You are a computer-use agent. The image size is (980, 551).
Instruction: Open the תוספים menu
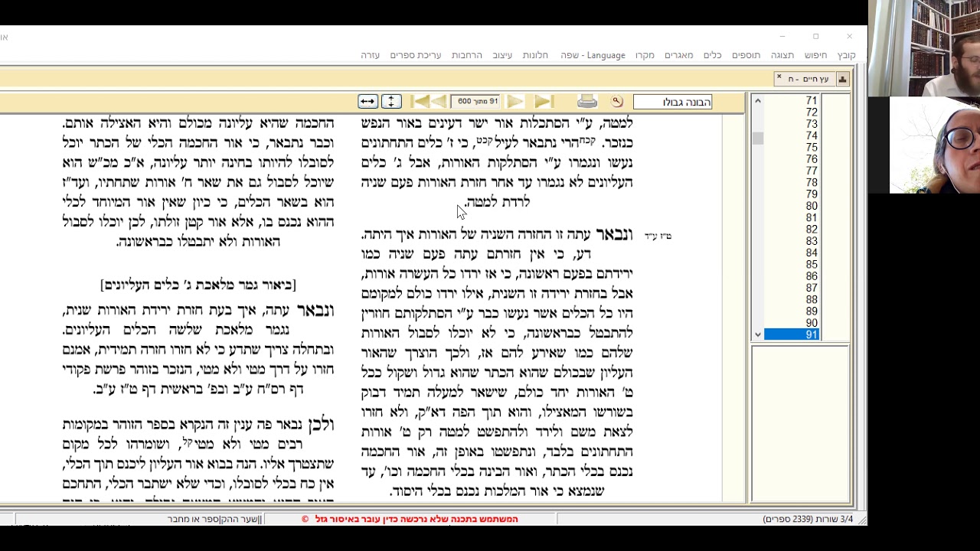[x=746, y=55]
